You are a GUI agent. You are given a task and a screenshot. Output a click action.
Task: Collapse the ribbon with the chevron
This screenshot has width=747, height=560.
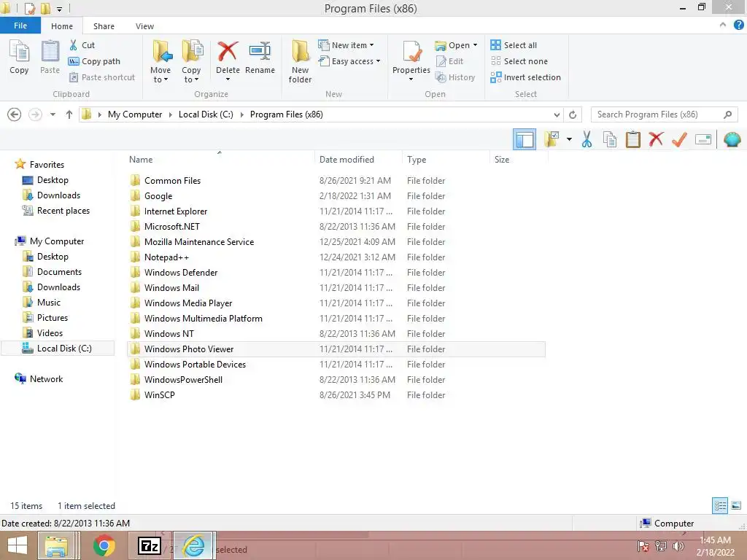(x=723, y=25)
